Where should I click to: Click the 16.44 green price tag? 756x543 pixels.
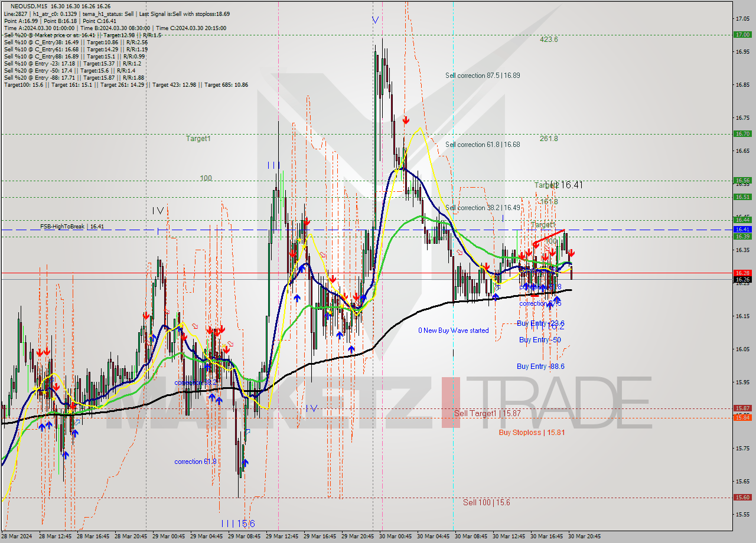click(x=742, y=220)
